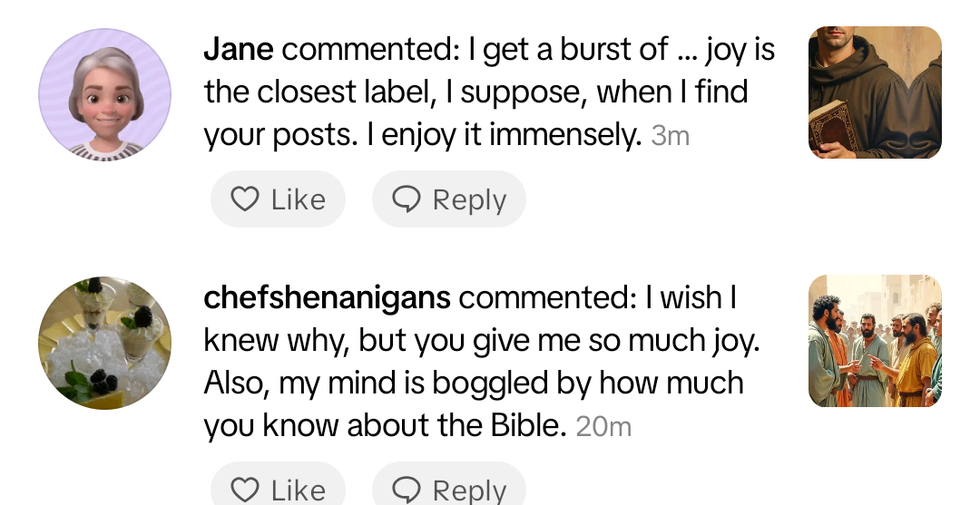Click the speech bubble icon under Jane's comment

tap(406, 199)
